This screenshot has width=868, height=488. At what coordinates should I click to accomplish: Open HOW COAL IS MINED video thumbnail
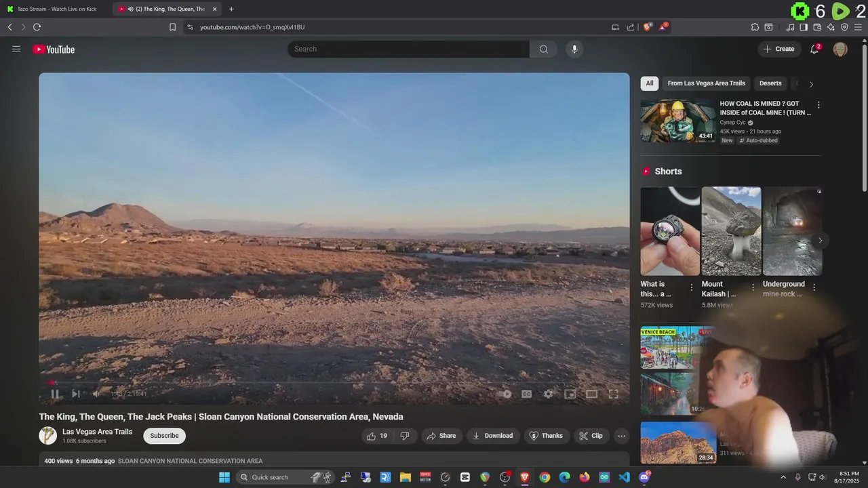point(678,121)
